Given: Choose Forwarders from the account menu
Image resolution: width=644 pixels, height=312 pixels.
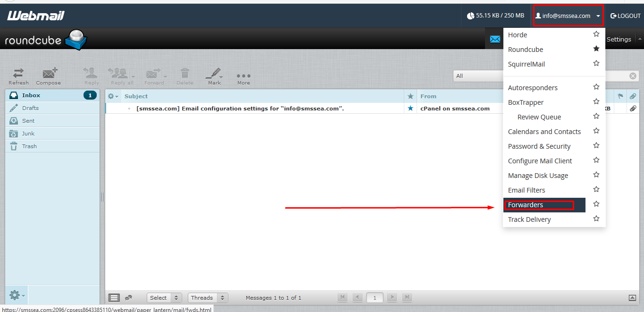Looking at the screenshot, I should tap(526, 205).
